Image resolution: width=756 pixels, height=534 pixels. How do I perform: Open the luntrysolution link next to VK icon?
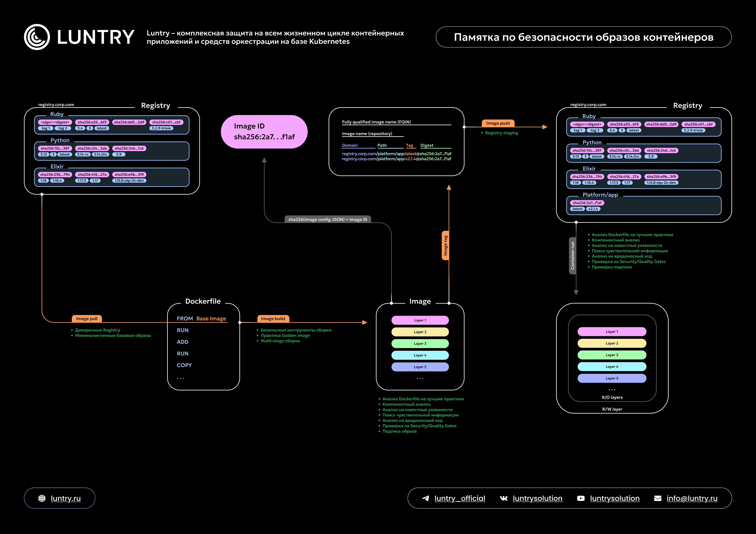click(537, 498)
